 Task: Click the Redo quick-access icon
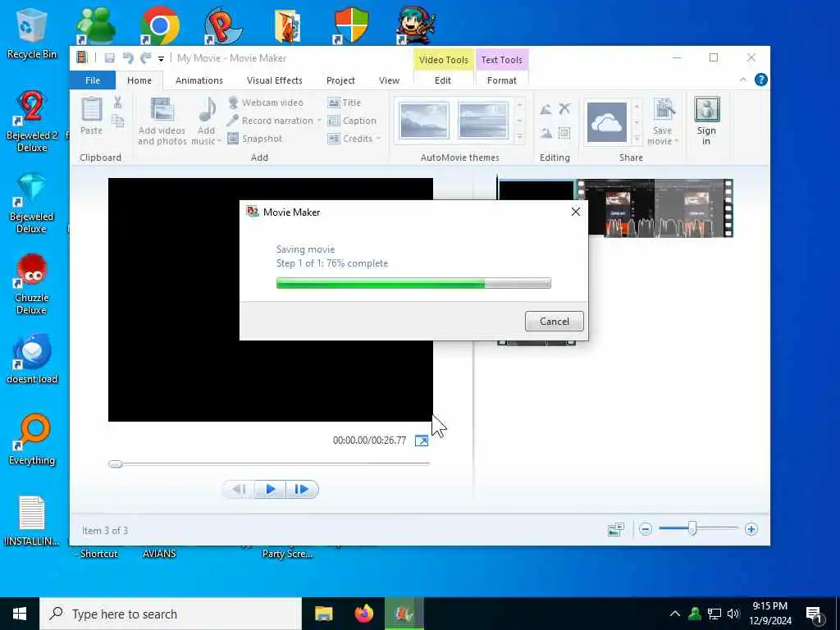pyautogui.click(x=145, y=58)
